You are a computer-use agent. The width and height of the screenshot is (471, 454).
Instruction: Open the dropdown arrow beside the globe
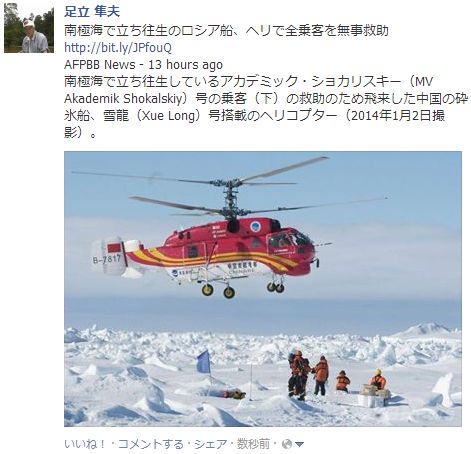point(300,444)
